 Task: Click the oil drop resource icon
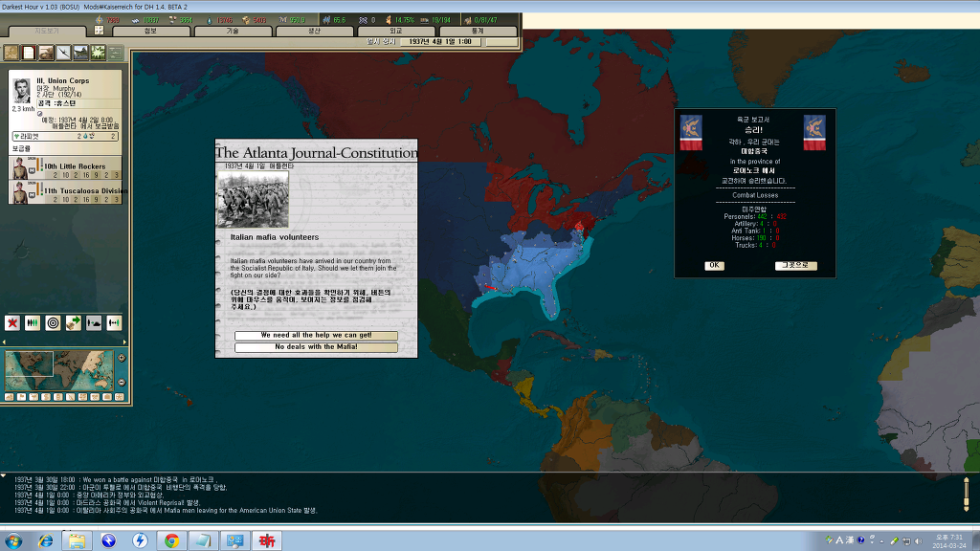tap(210, 20)
